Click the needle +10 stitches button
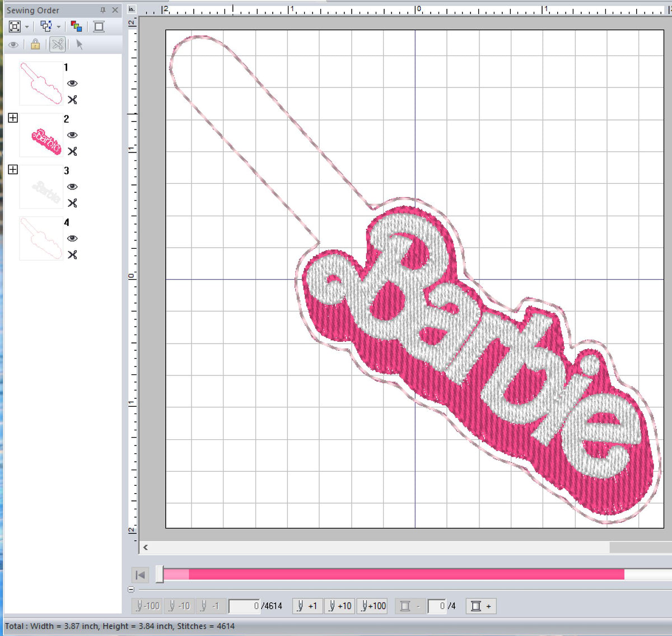 (x=339, y=606)
